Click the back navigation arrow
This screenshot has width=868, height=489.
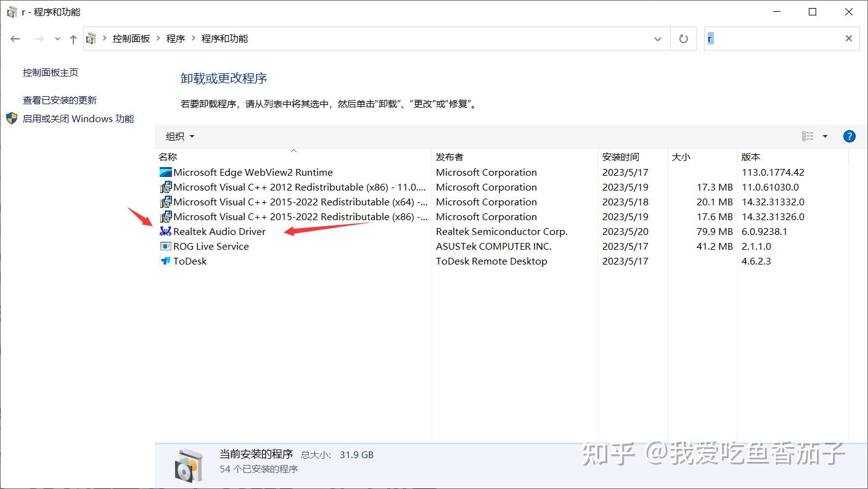[15, 38]
